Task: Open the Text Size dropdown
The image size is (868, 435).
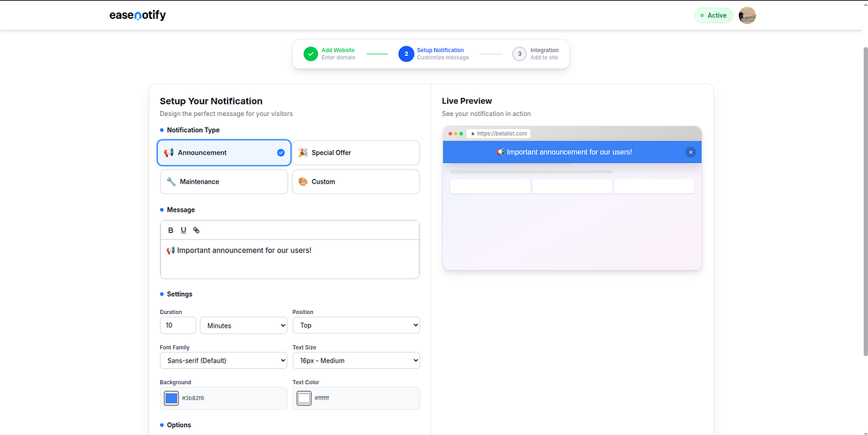Action: [356, 360]
